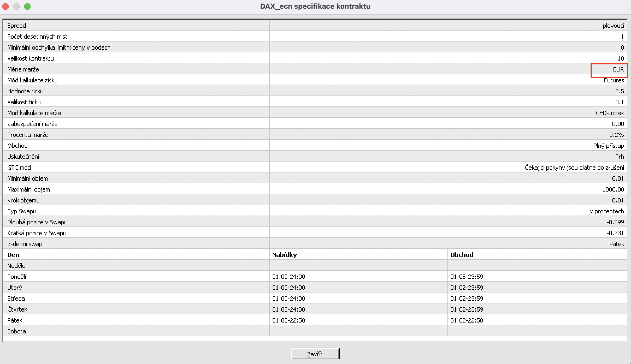The width and height of the screenshot is (631, 364).
Task: Click the Čtvrtek day label
Action: [17, 309]
